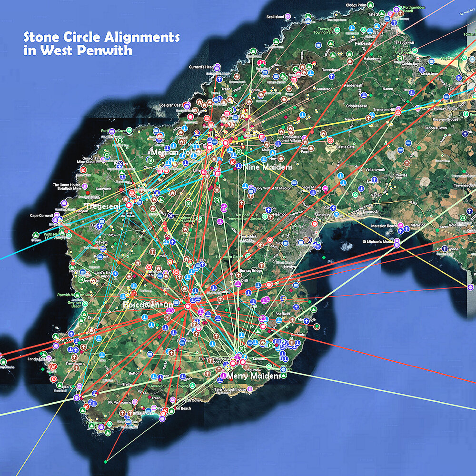Open the Trevalgan Touring Park campsite marker
Image resolution: width=476 pixels, height=476 pixels.
[337, 30]
